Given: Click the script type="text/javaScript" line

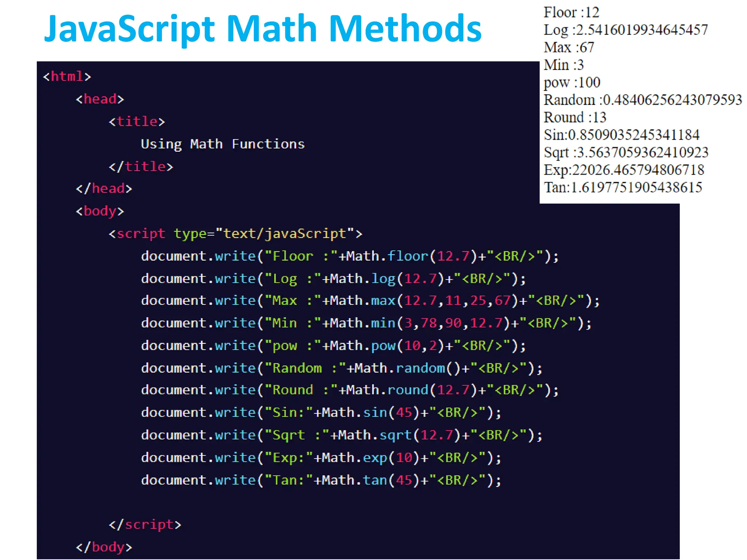Looking at the screenshot, I should pos(236,234).
